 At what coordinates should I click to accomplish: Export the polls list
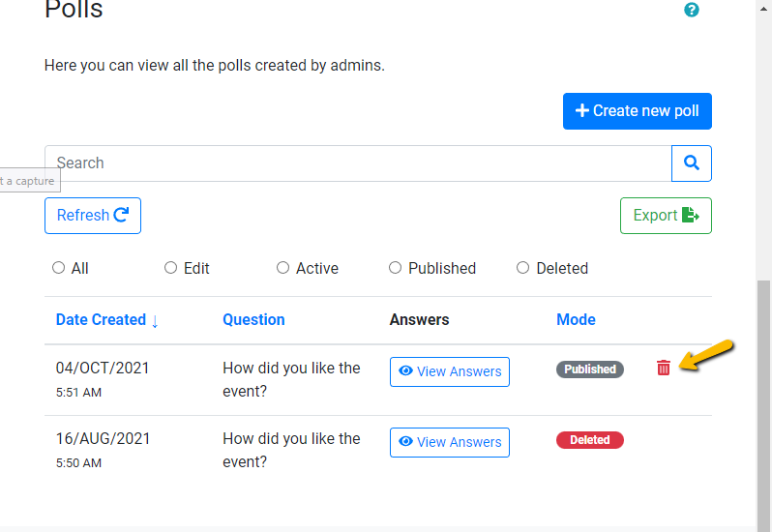click(x=666, y=216)
